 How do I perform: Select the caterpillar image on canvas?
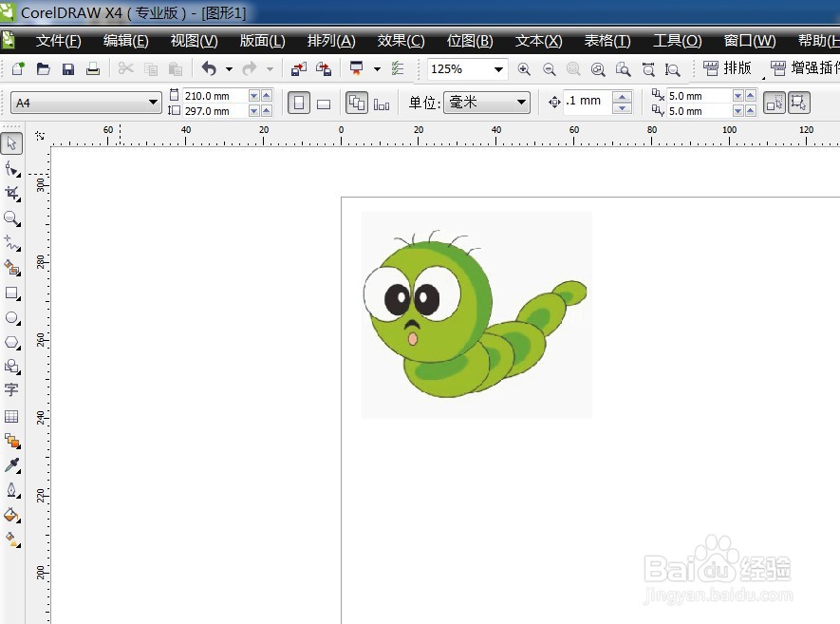[x=476, y=314]
